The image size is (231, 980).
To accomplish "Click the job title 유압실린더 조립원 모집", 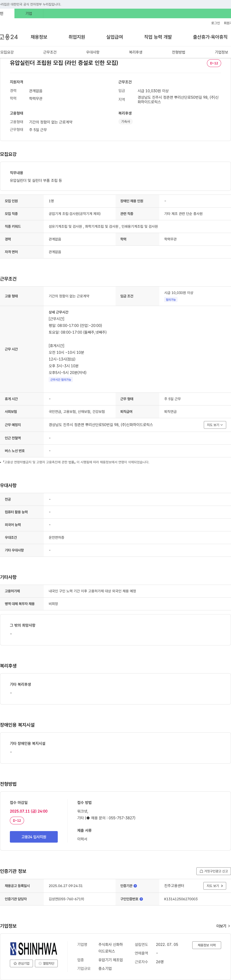I will pyautogui.click(x=64, y=63).
